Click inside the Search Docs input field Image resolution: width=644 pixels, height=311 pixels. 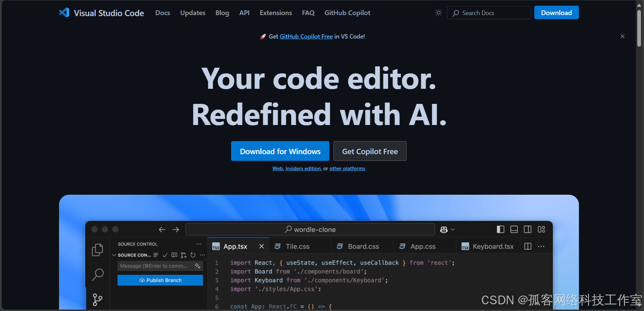point(488,12)
